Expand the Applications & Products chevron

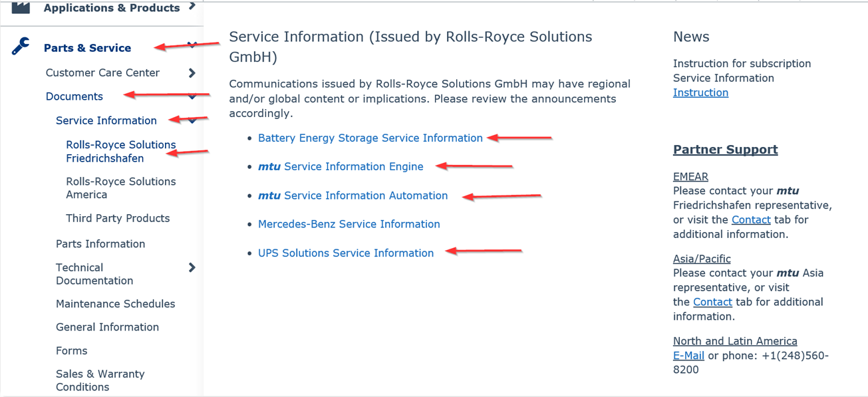(x=192, y=7)
